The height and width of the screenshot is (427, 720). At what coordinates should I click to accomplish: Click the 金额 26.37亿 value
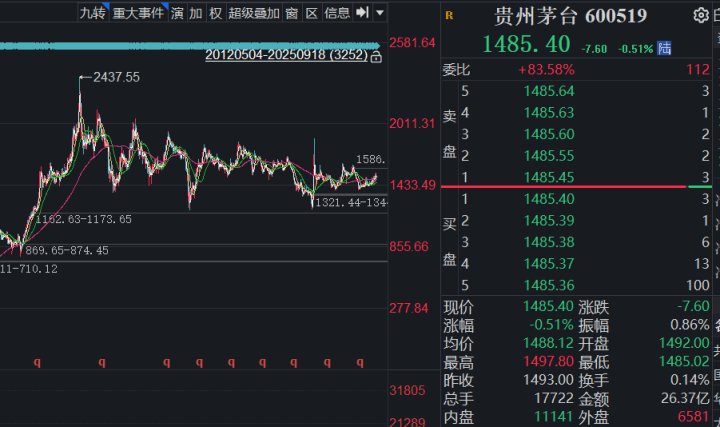point(685,398)
